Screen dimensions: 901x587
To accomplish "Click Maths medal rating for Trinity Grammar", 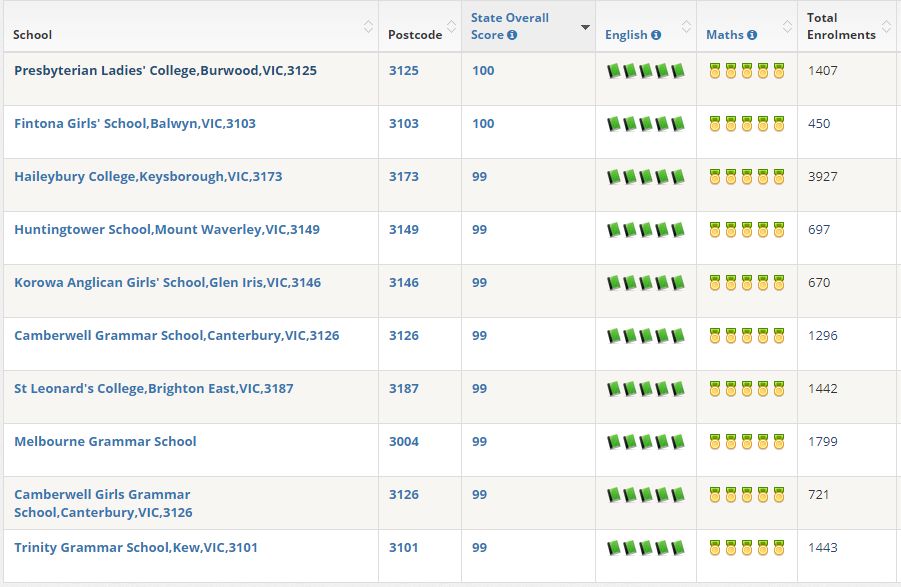I will pyautogui.click(x=746, y=547).
